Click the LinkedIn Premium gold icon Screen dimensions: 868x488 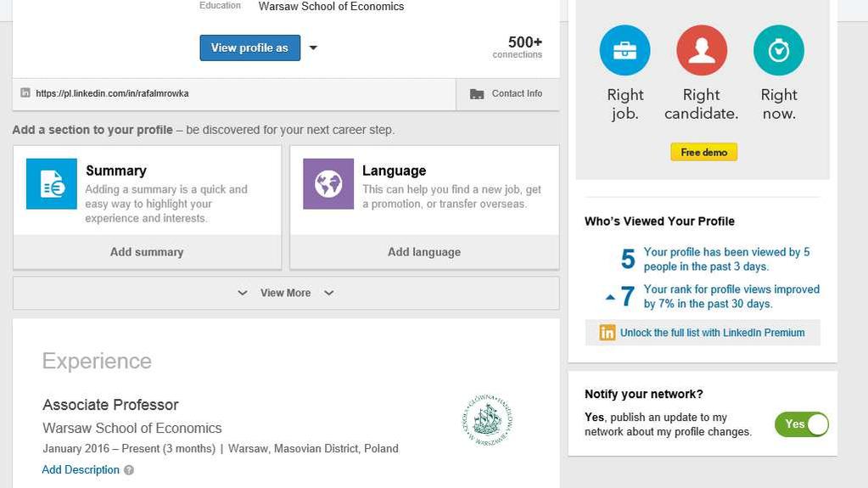pyautogui.click(x=608, y=333)
